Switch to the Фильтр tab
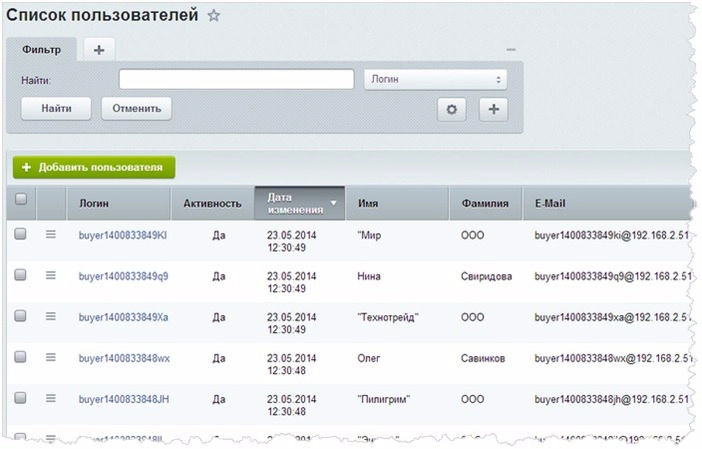This screenshot has height=449, width=702. pos(41,50)
